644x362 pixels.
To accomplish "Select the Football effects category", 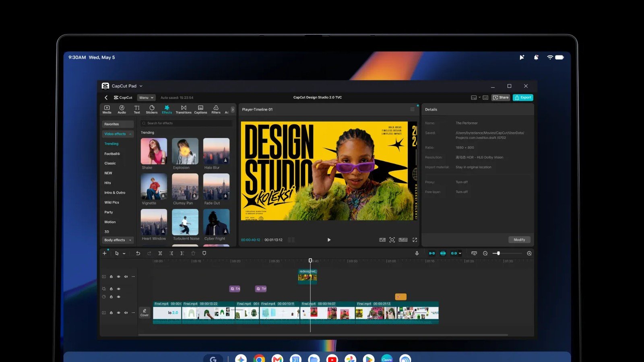I will tap(112, 154).
